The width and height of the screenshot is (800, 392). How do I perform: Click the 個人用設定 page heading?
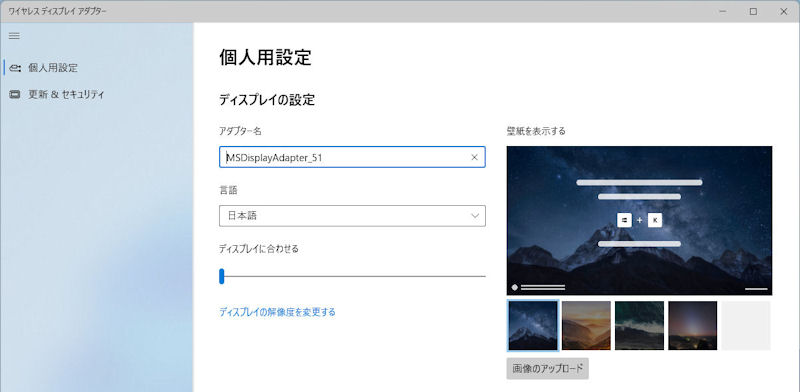pos(265,57)
